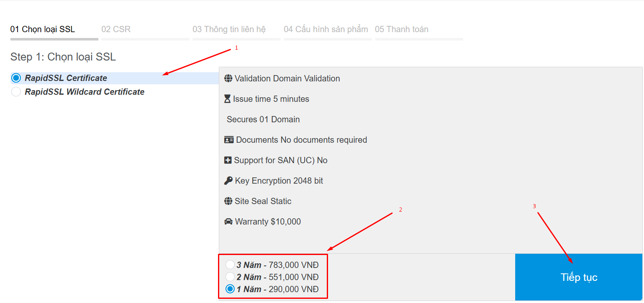Jump to the 05 Thanh toán tab
The width and height of the screenshot is (644, 303).
tap(401, 29)
